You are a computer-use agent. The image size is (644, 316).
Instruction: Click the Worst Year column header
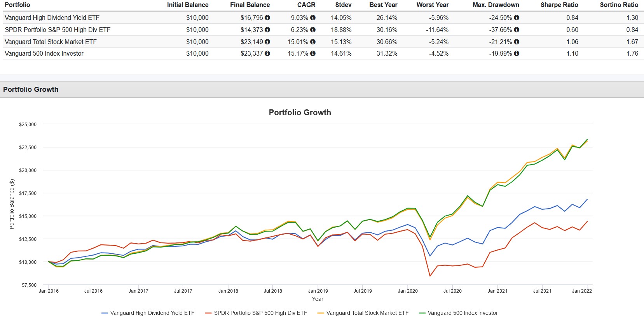[433, 5]
